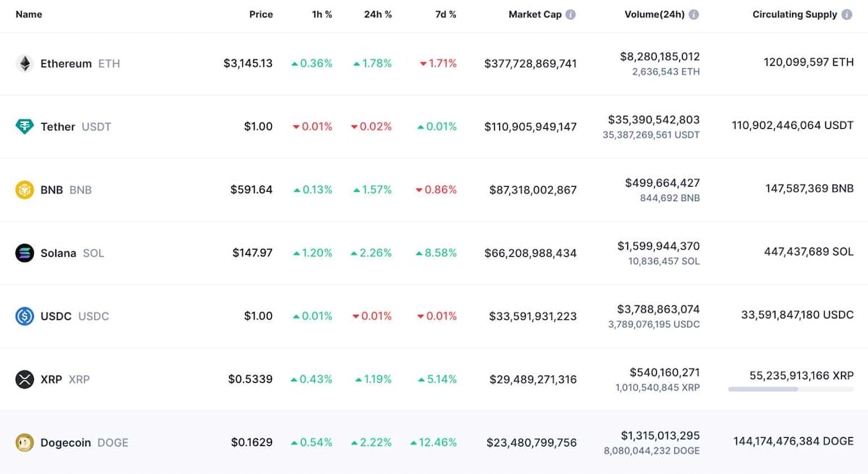Click the XRP circulating supply progress bar
868x474 pixels.
click(791, 389)
